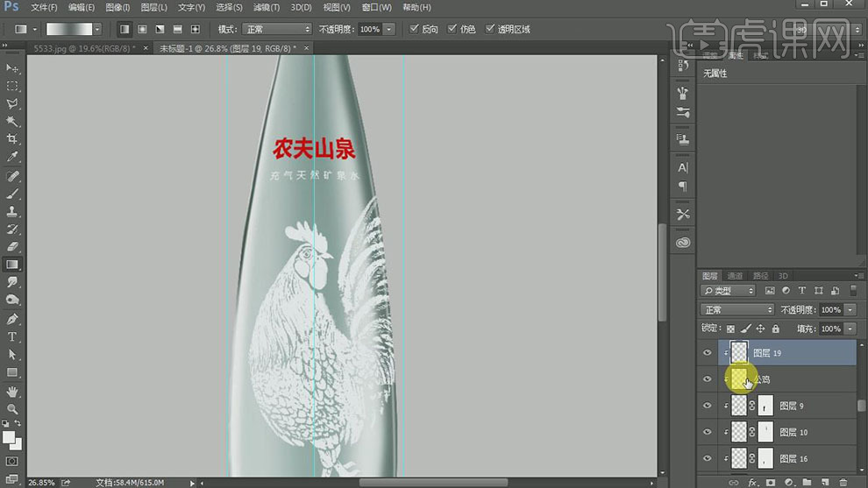Click the foreground color swatch
Screen dimensions: 868x488
(x=9, y=438)
